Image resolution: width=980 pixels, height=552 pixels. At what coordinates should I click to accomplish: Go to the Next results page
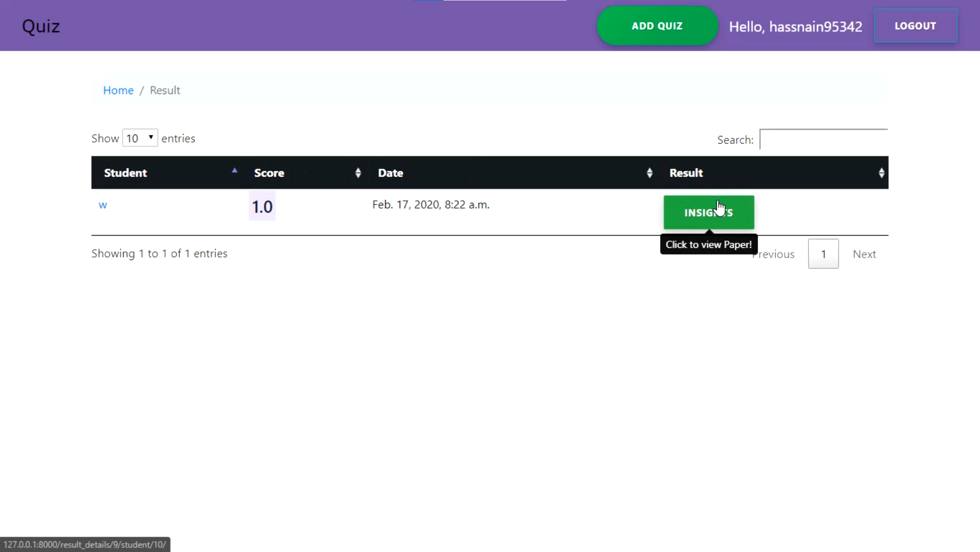[864, 254]
